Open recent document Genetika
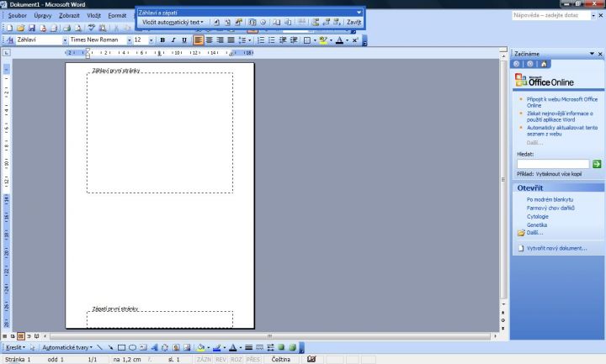This screenshot has width=606, height=364. (537, 224)
